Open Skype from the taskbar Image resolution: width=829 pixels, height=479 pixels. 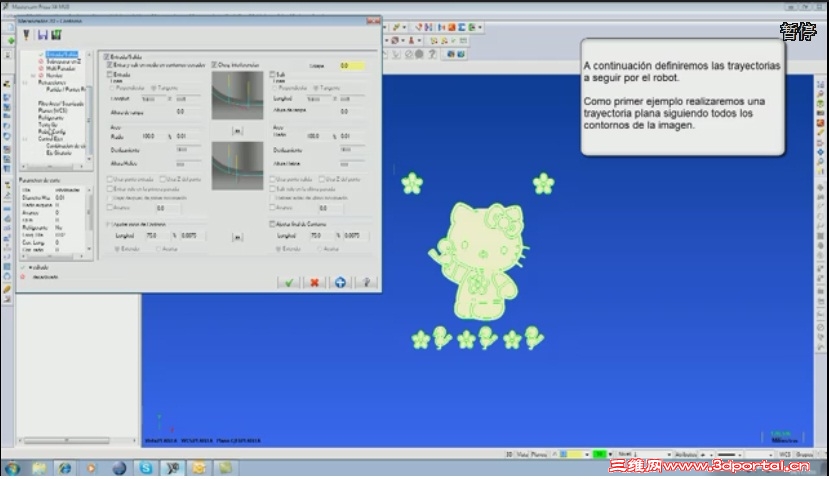[x=146, y=468]
